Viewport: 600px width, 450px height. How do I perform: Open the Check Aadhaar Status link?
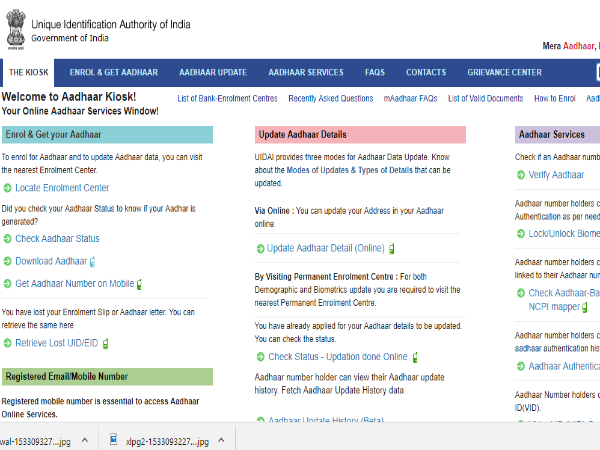click(57, 238)
